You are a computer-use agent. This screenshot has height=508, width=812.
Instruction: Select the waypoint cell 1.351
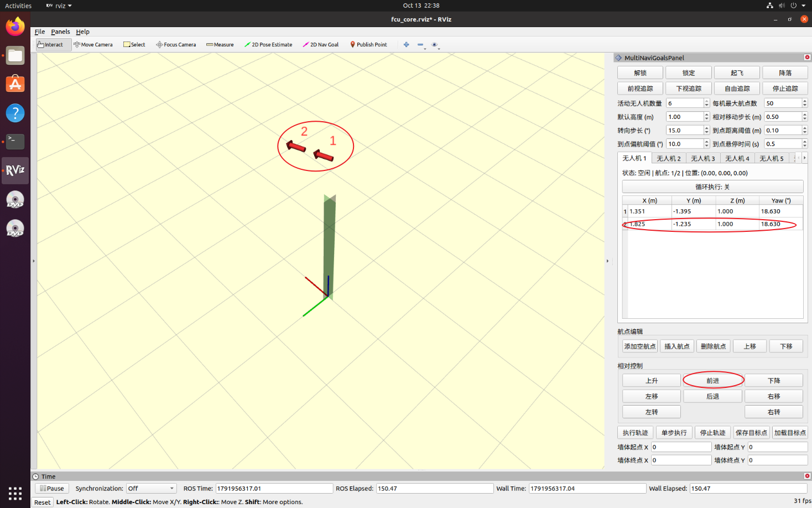(x=650, y=211)
